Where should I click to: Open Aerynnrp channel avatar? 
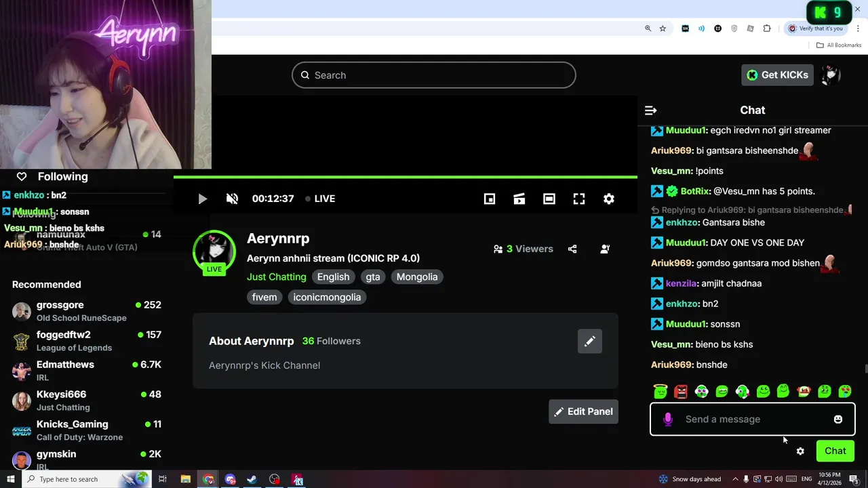pyautogui.click(x=214, y=252)
